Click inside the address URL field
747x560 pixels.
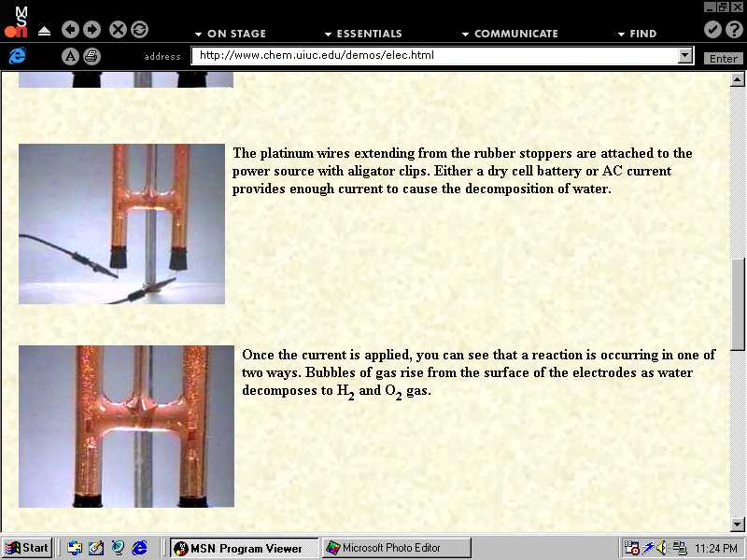click(430, 56)
